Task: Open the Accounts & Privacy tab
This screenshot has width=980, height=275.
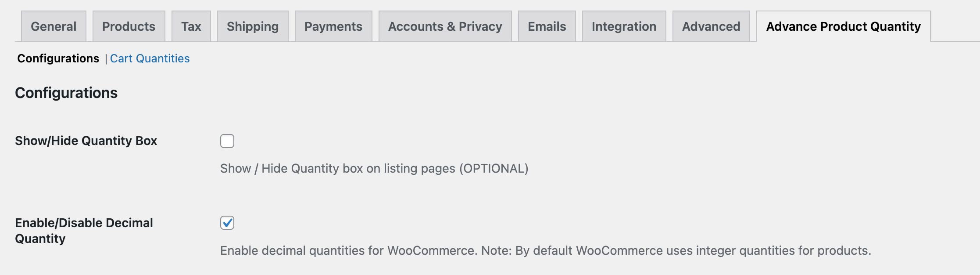Action: click(445, 26)
